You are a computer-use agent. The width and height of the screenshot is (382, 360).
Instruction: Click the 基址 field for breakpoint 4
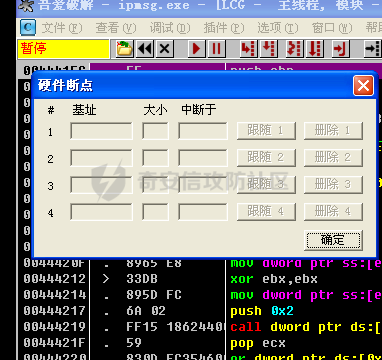[101, 212]
